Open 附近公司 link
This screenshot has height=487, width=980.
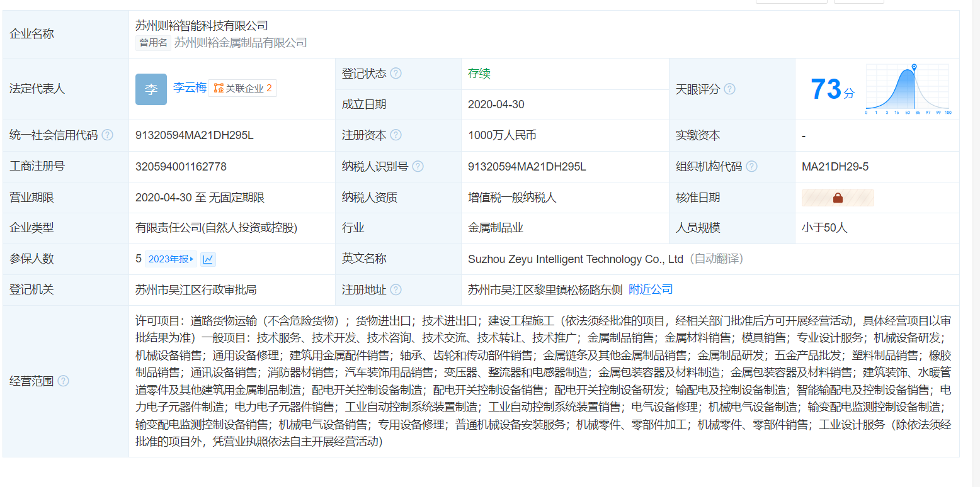pos(651,289)
